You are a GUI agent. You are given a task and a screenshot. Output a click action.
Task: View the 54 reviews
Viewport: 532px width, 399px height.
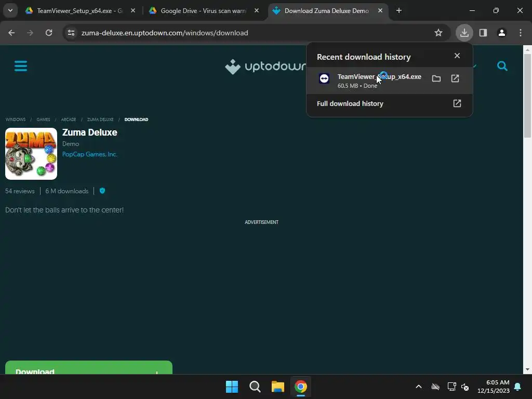tap(20, 191)
